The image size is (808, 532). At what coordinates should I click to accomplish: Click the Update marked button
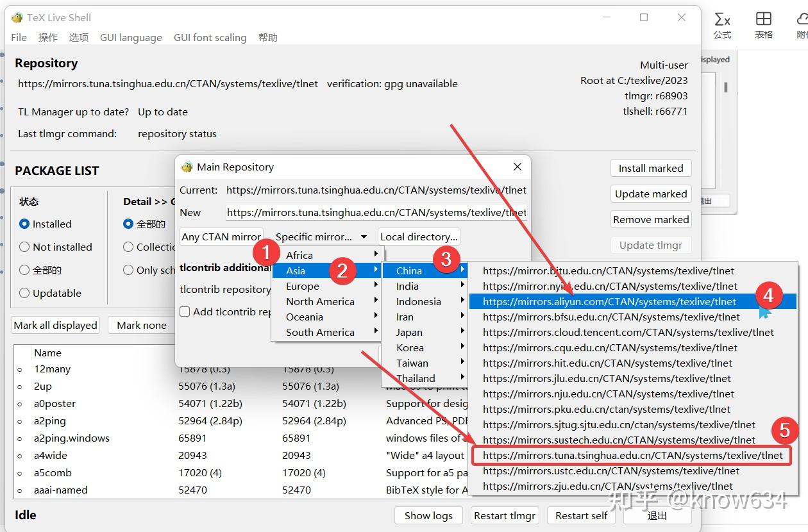[651, 194]
